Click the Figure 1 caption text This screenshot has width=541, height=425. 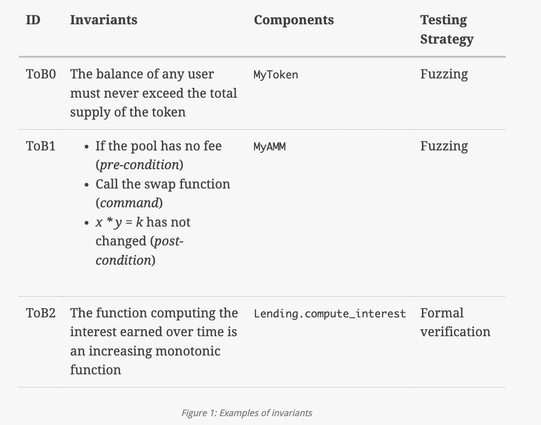(x=247, y=413)
